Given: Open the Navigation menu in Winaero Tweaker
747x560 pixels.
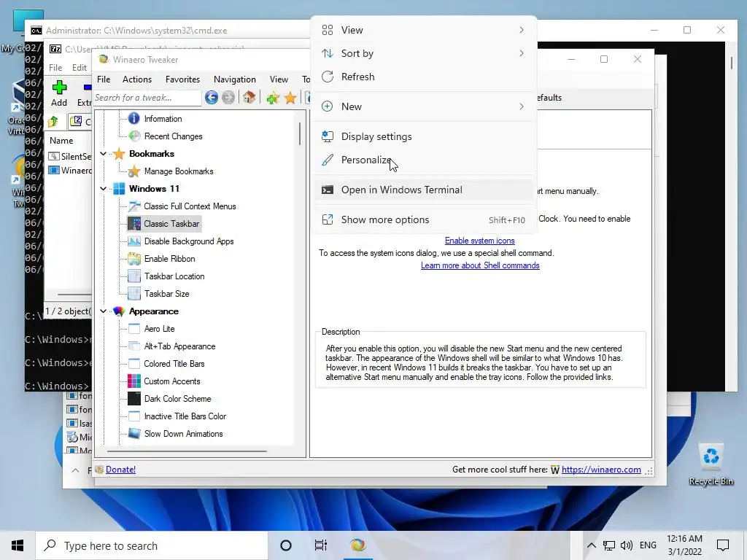Looking at the screenshot, I should click(x=235, y=79).
